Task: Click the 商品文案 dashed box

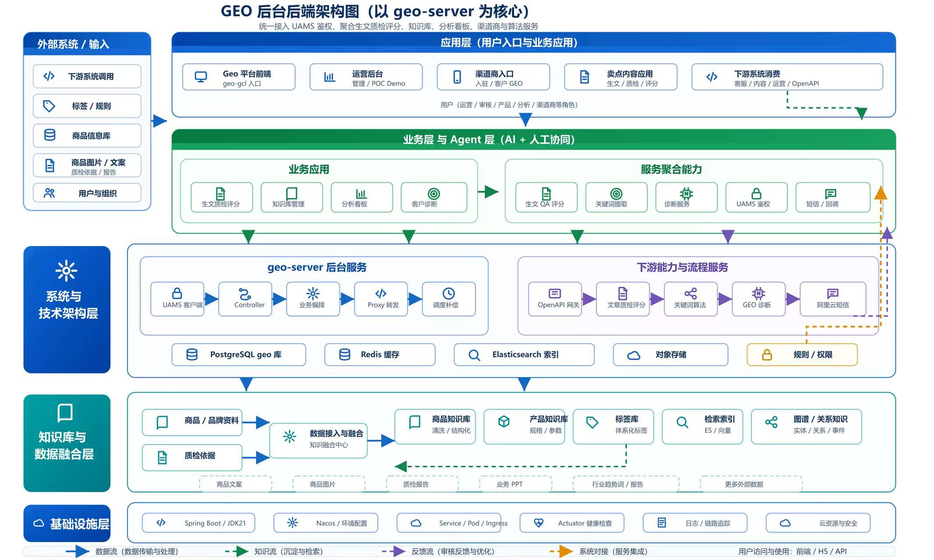Action: pos(236,484)
